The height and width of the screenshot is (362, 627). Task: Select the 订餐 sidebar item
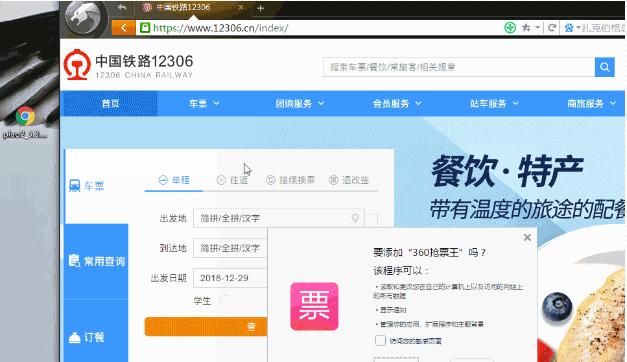point(96,337)
